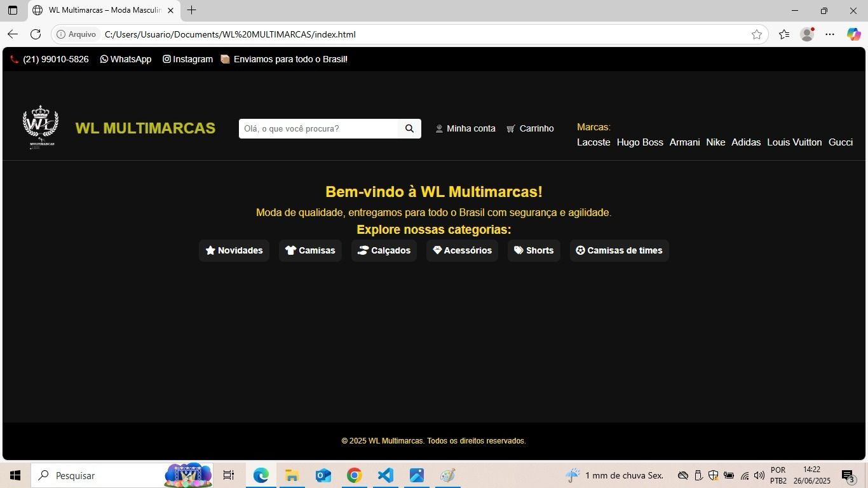Image resolution: width=868 pixels, height=488 pixels.
Task: Reload the page with refresh icon
Action: 36,34
